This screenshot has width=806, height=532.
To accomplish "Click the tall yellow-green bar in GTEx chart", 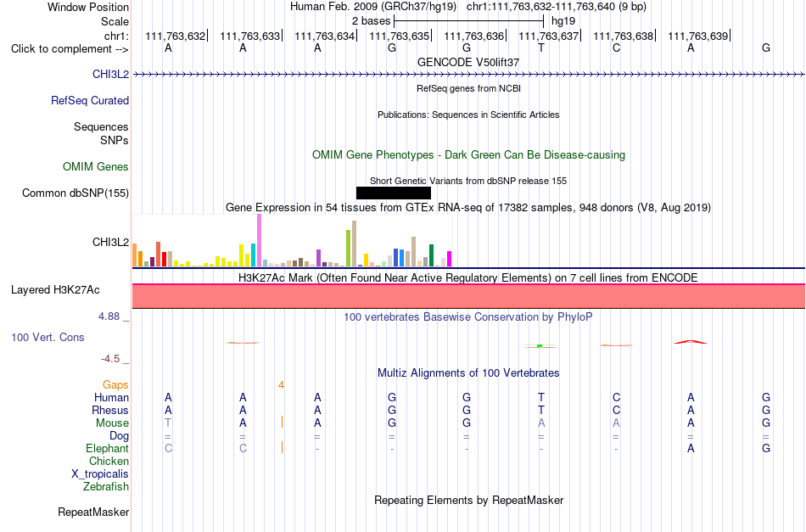I will tap(348, 248).
